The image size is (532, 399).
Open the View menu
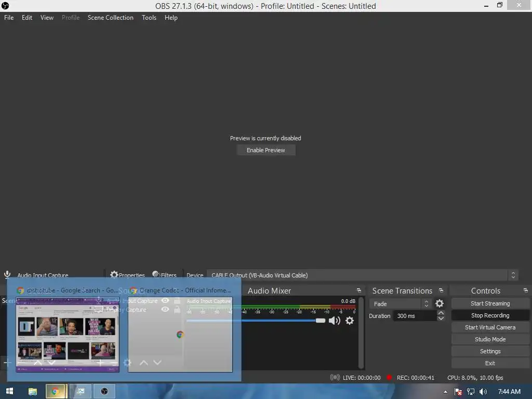pos(47,18)
